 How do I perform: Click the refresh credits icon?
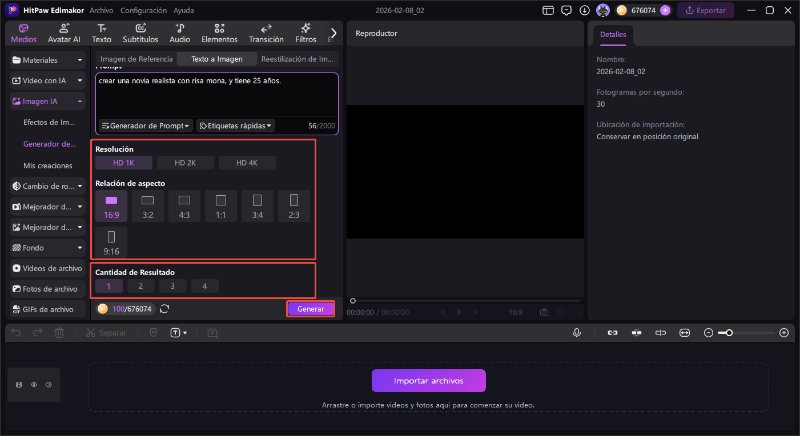[x=164, y=309]
